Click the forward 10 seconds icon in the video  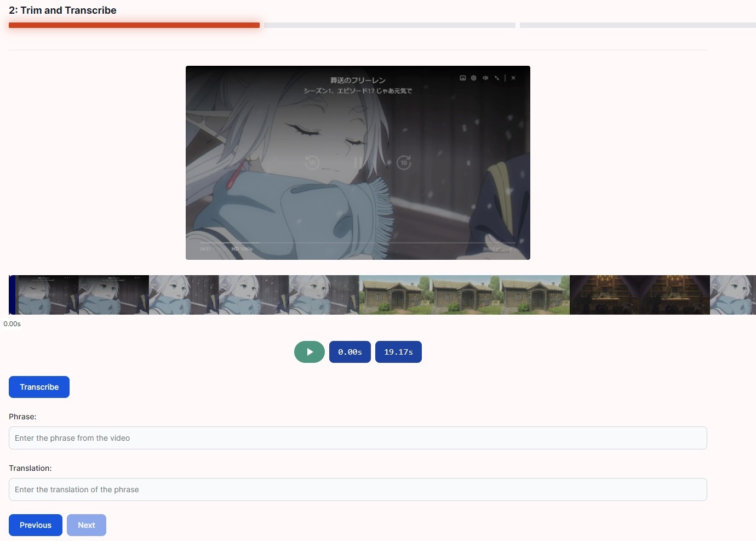(x=404, y=162)
